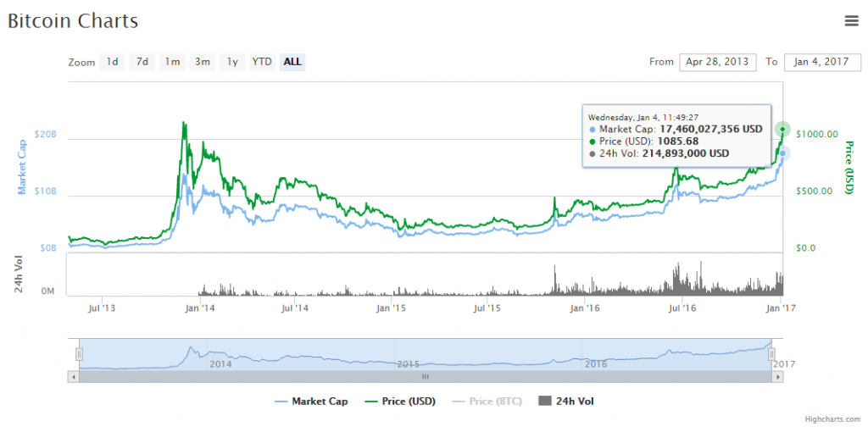
Task: Click the Jan '15 axis label
Action: click(391, 308)
